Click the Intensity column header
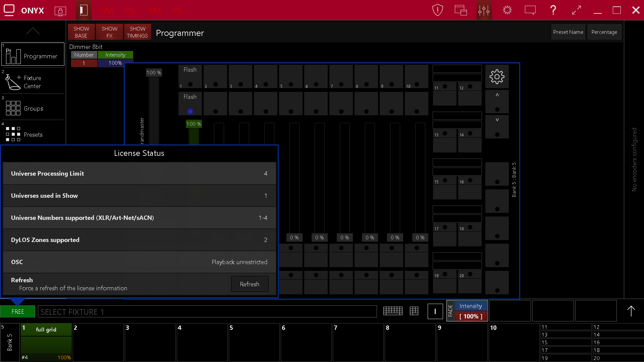The width and height of the screenshot is (644, 362). coord(115,55)
